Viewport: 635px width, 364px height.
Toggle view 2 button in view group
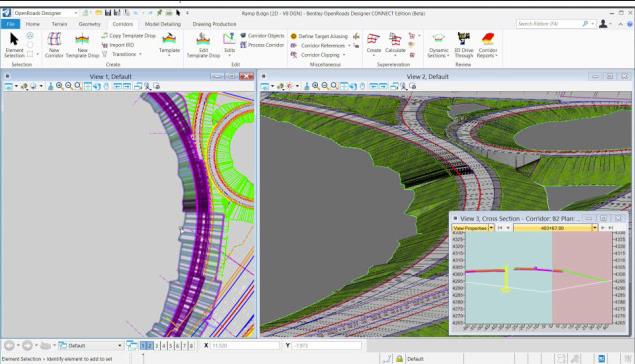[149, 346]
